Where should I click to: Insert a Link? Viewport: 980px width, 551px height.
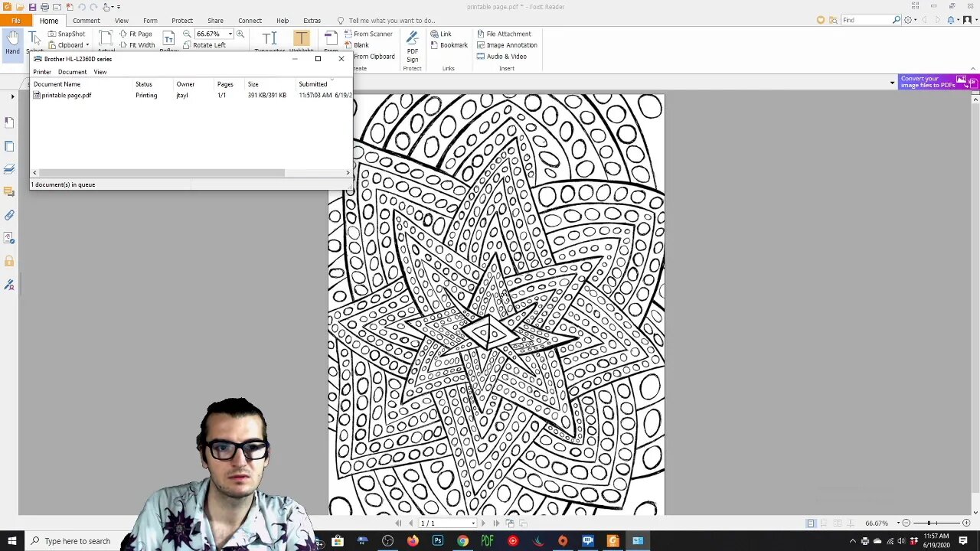(441, 34)
